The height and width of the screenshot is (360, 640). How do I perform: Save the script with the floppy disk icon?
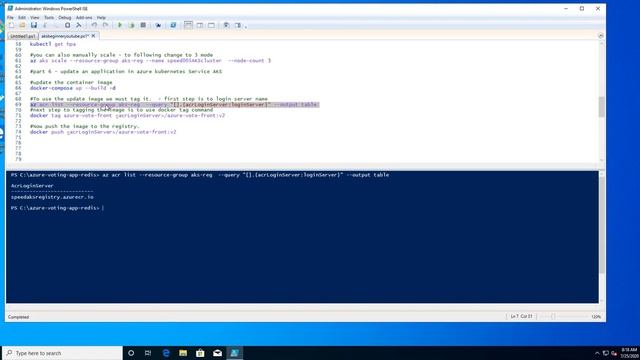pyautogui.click(x=34, y=25)
